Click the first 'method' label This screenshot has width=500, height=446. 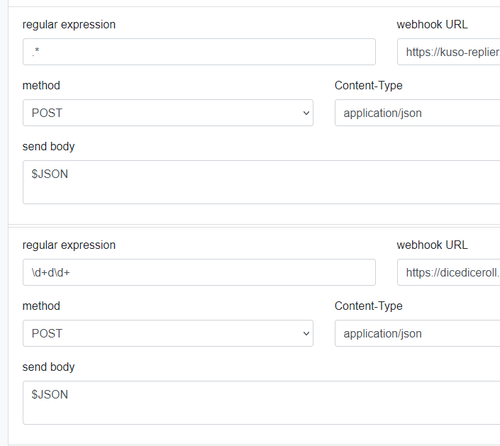click(41, 85)
